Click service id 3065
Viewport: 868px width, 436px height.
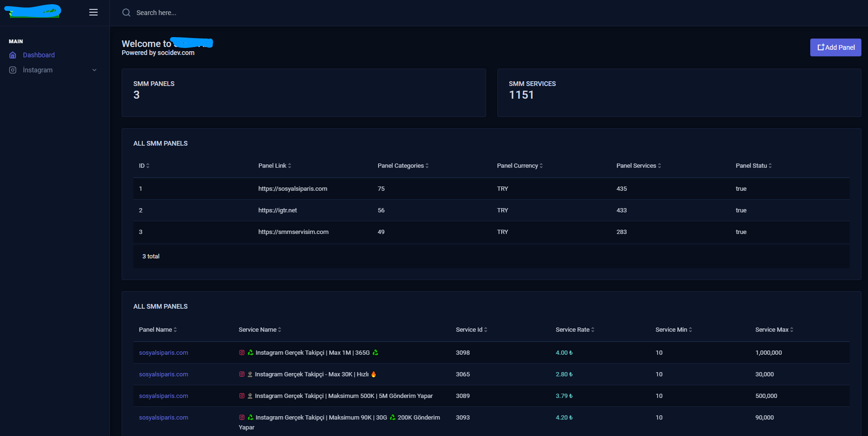463,374
